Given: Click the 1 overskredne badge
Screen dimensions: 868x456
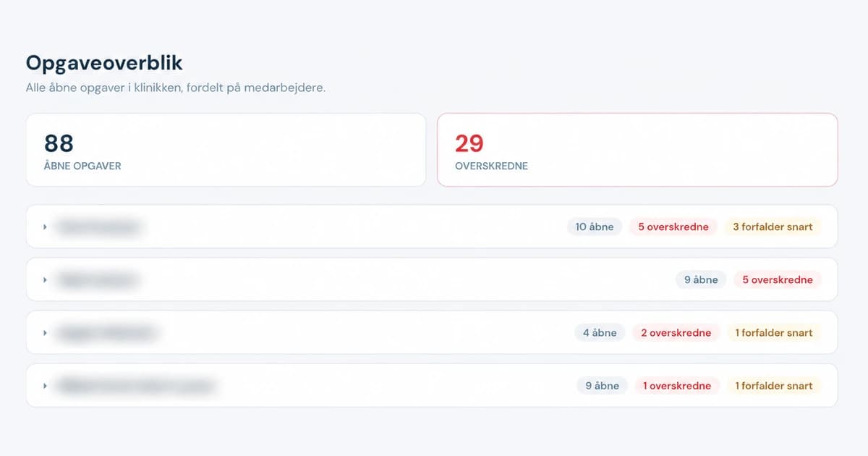Looking at the screenshot, I should (x=677, y=386).
